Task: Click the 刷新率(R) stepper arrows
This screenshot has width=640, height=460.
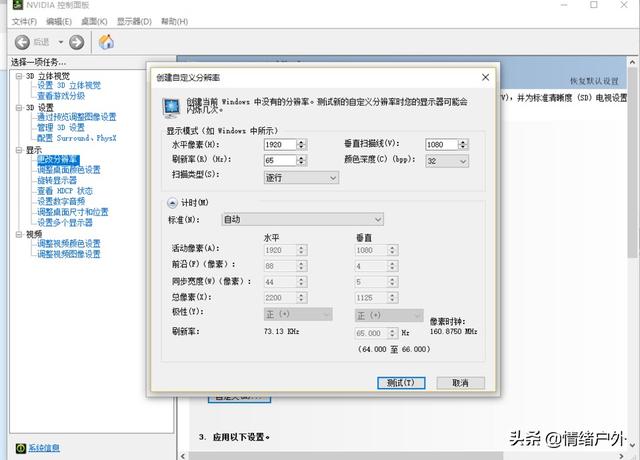Action: [x=302, y=160]
